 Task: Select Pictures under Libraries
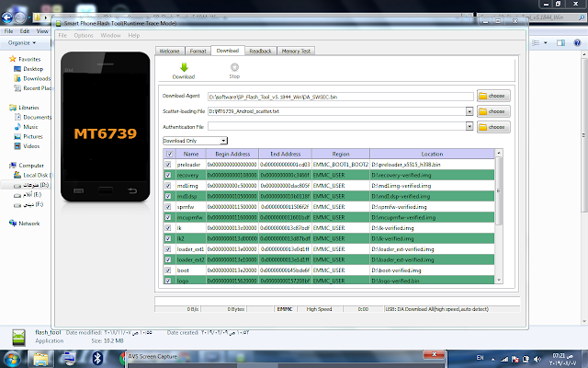[x=28, y=137]
